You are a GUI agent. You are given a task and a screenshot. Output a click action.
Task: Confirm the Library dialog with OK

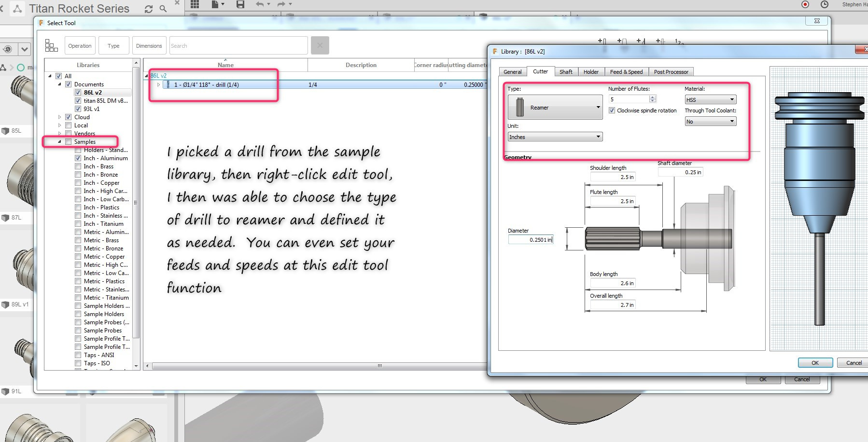(x=815, y=363)
